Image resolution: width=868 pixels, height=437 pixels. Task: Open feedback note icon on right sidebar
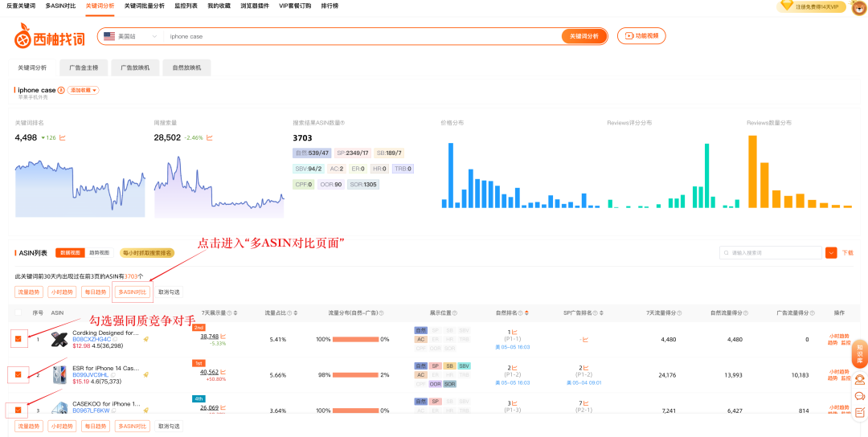[860, 412]
